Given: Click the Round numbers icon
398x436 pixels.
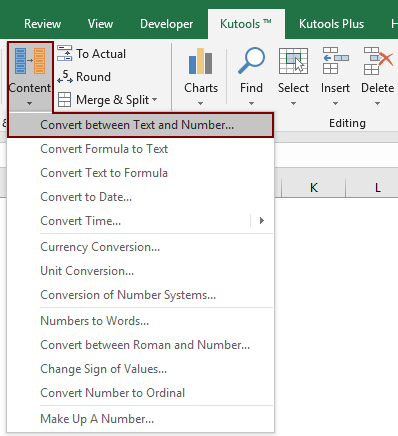Looking at the screenshot, I should pos(64,77).
